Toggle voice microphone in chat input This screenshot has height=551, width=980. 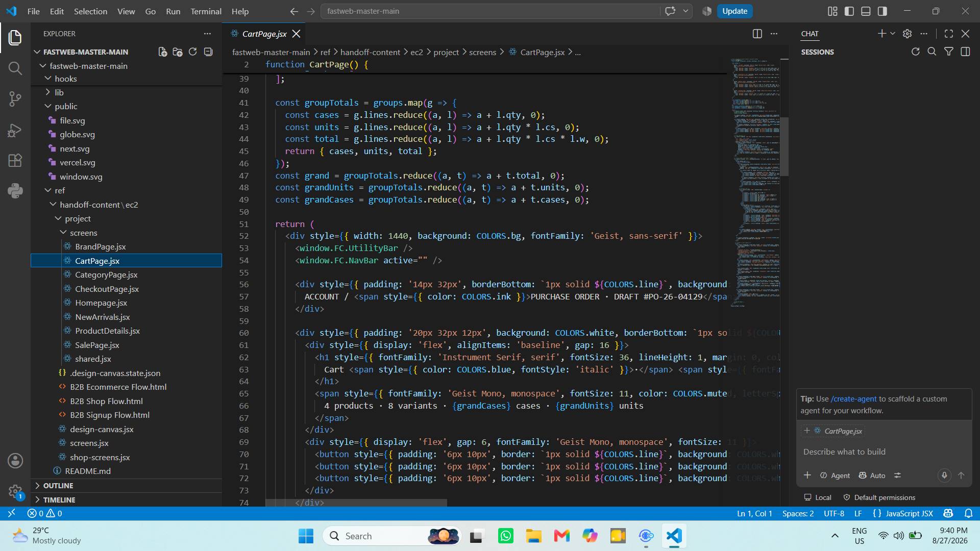(x=944, y=475)
